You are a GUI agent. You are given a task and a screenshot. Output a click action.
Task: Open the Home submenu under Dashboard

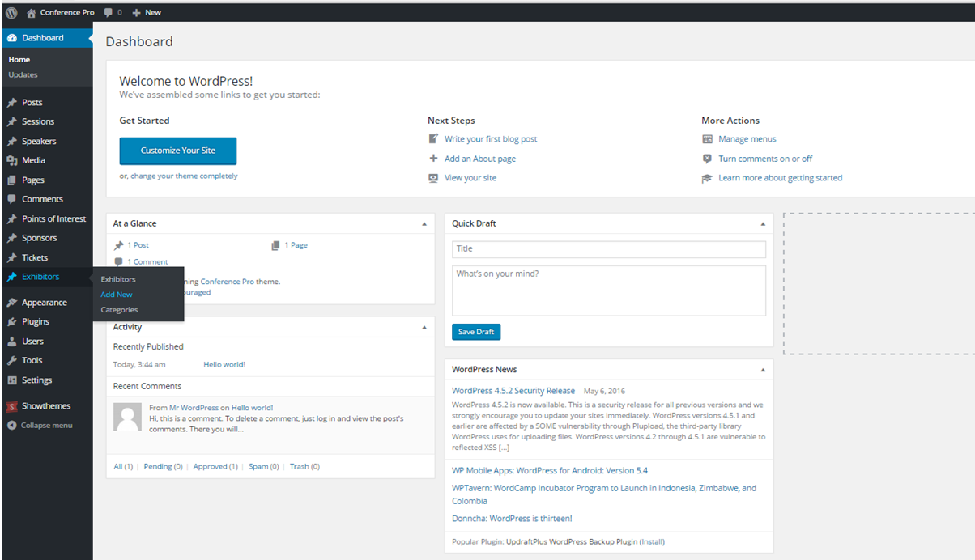click(x=19, y=59)
